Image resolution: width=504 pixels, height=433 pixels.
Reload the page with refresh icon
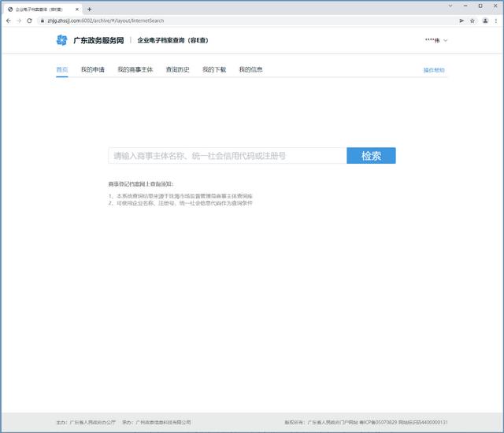29,20
